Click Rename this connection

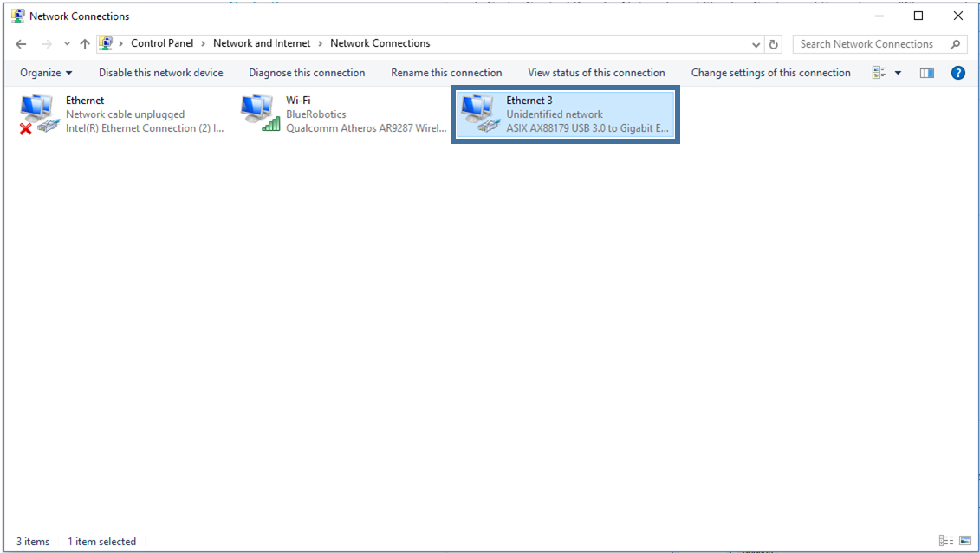coord(446,73)
